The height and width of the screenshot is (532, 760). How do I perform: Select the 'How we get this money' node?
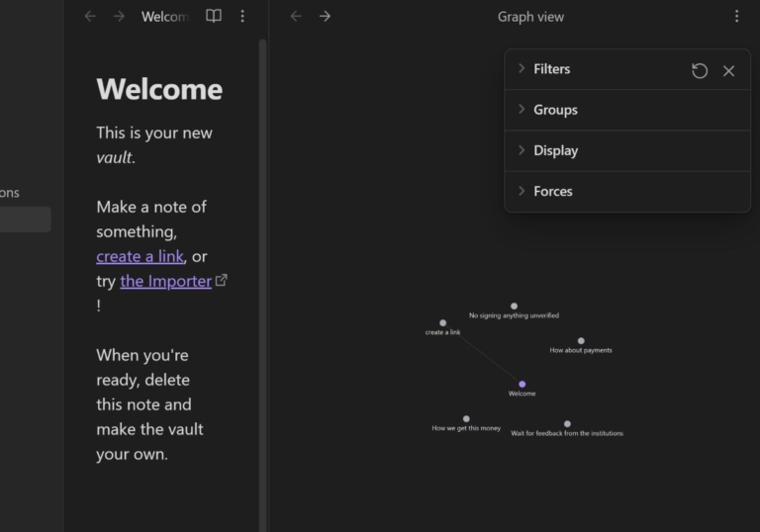(x=466, y=418)
